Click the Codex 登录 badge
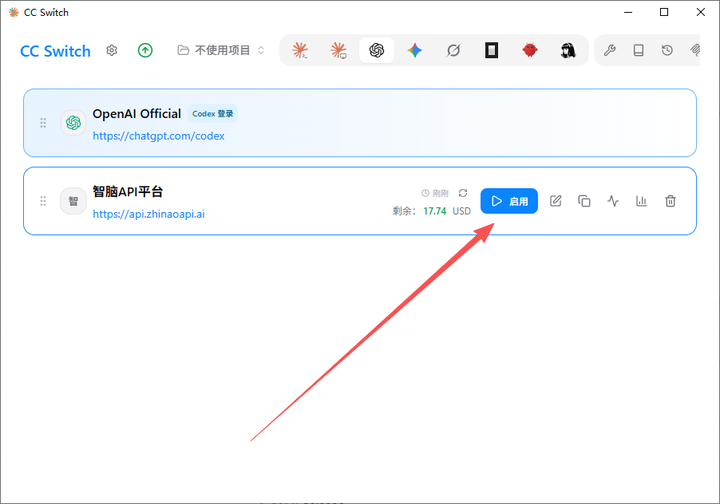720x504 pixels. pyautogui.click(x=213, y=114)
